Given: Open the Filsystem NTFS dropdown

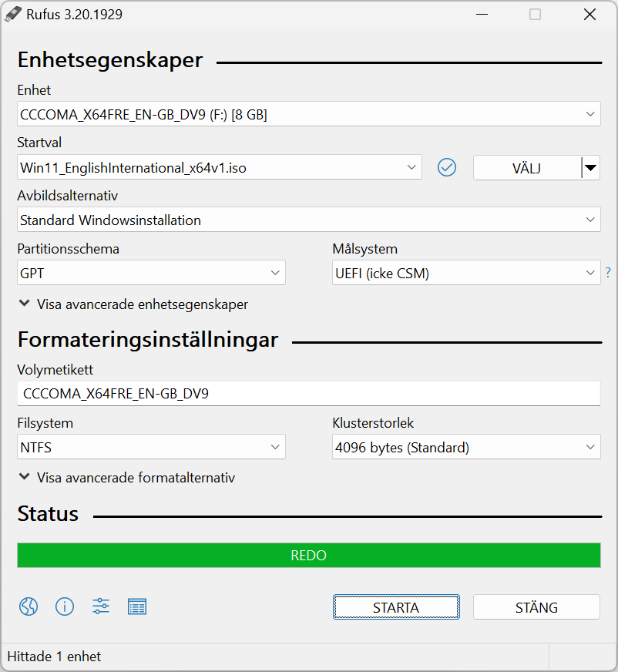Looking at the screenshot, I should [151, 447].
